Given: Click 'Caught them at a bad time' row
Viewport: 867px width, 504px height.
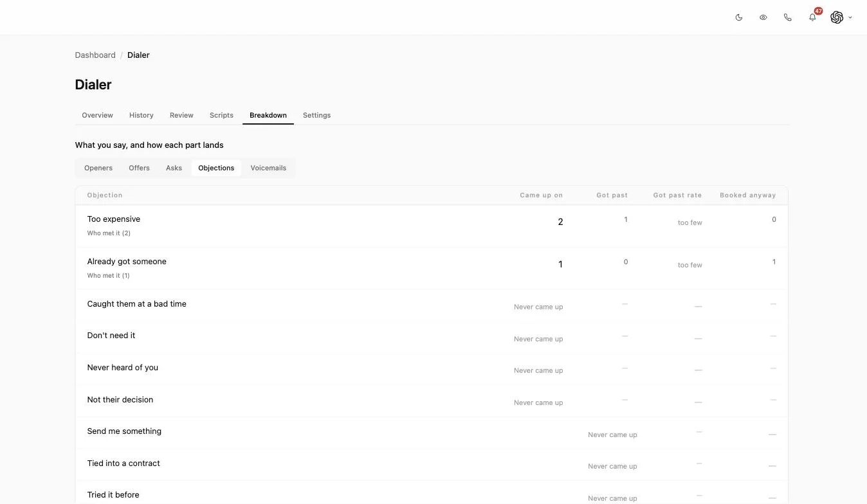Looking at the screenshot, I should pyautogui.click(x=432, y=305).
